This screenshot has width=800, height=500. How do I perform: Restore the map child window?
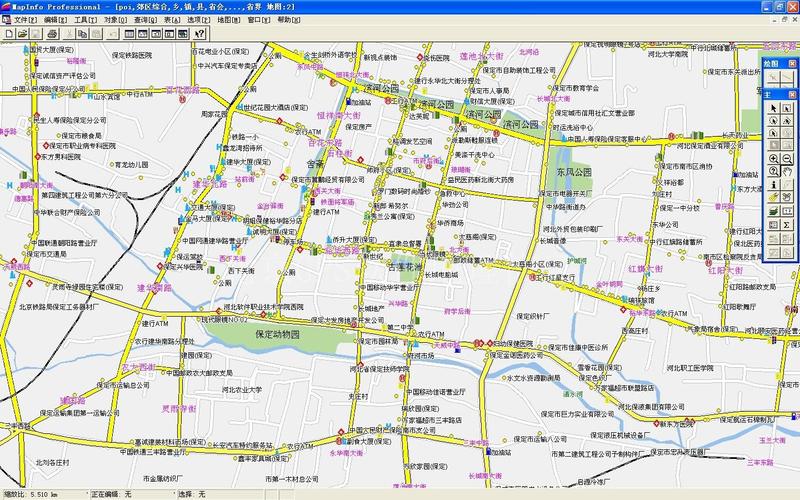click(x=785, y=19)
